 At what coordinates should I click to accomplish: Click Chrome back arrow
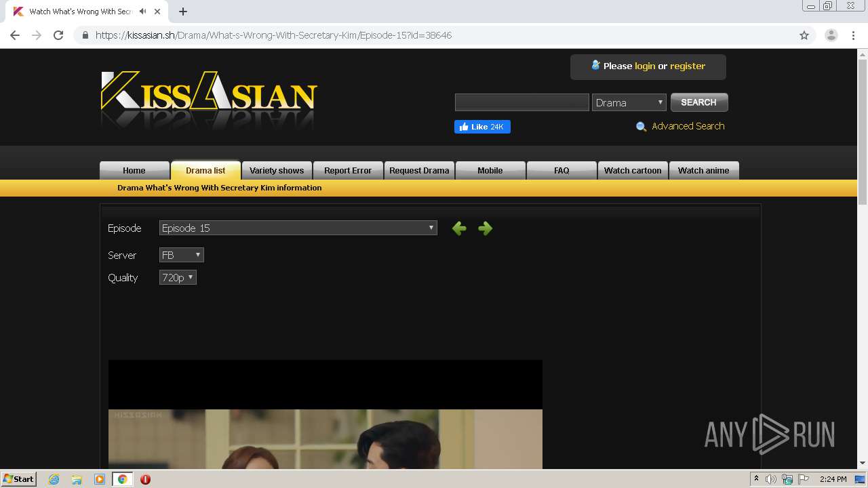[x=15, y=35]
